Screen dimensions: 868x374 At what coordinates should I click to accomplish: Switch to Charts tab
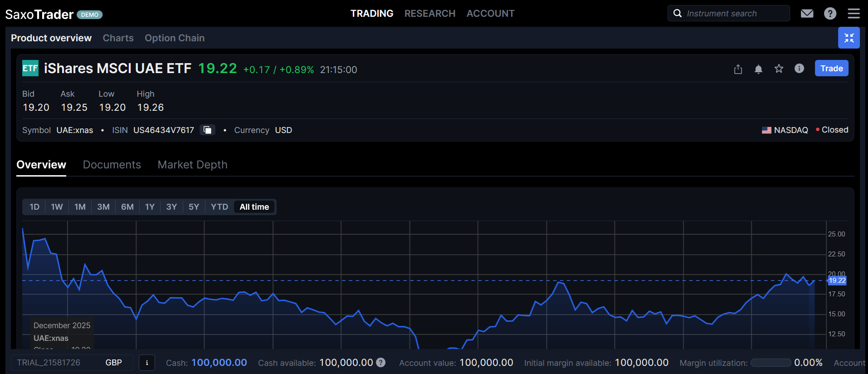(x=118, y=38)
